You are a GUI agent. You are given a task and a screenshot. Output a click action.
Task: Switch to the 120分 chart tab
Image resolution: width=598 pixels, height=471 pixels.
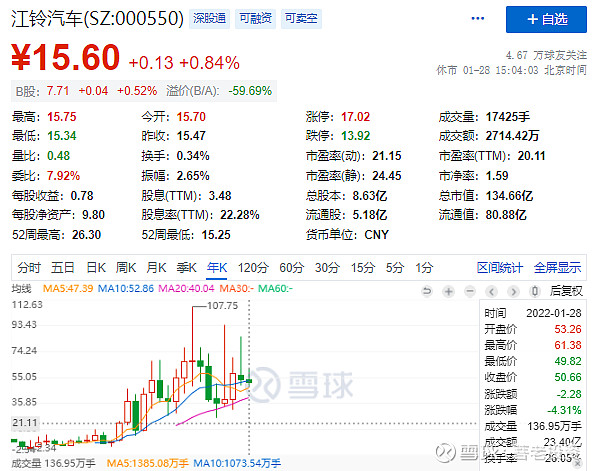[x=253, y=268]
